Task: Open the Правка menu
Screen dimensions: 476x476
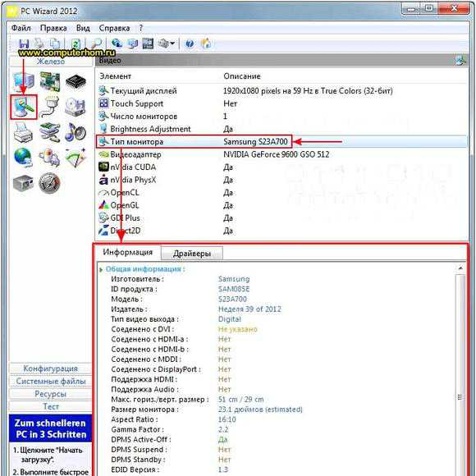Action: [x=53, y=28]
